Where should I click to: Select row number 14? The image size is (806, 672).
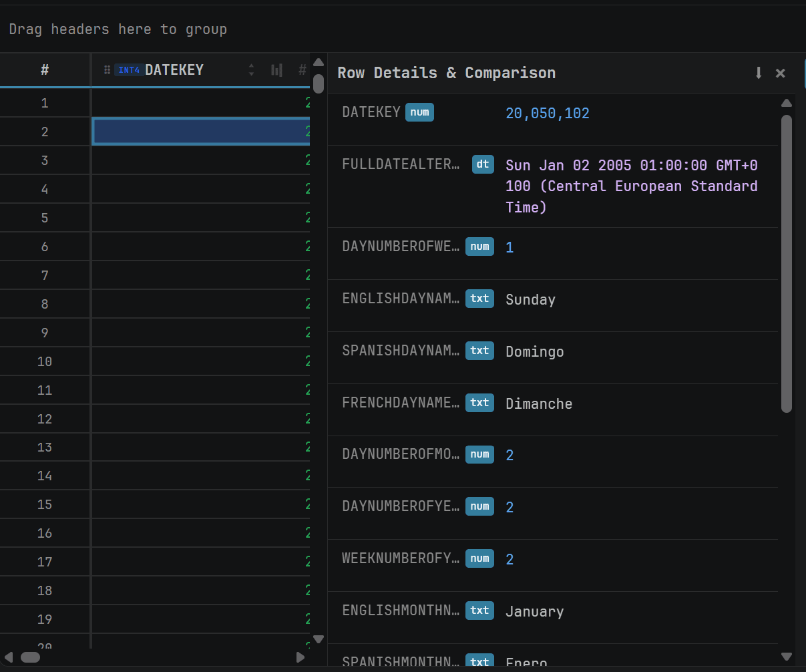pyautogui.click(x=45, y=476)
